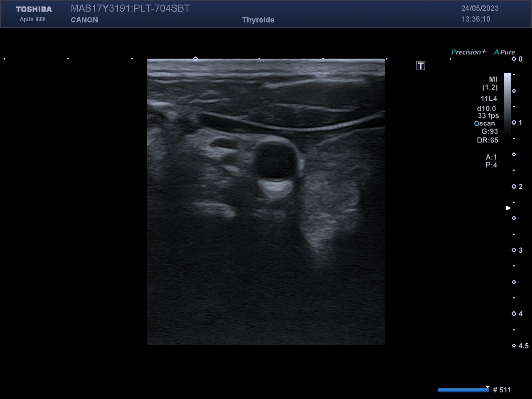Select the 4.5 cm depth scale marker

(514, 346)
